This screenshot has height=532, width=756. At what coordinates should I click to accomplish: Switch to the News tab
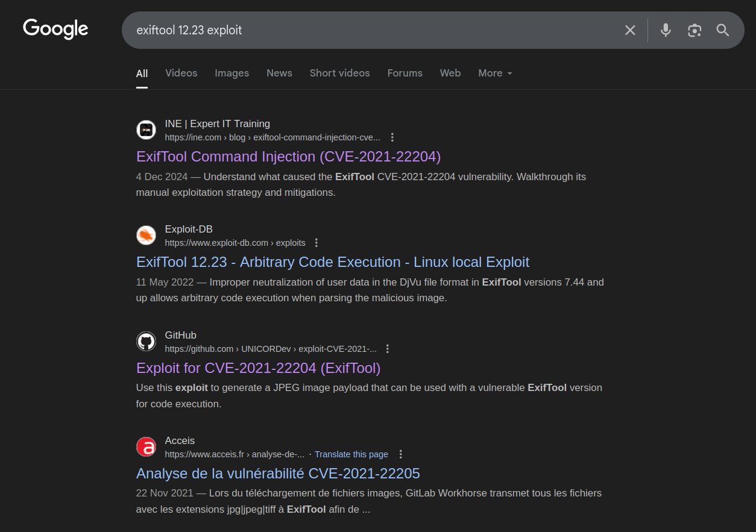point(279,73)
